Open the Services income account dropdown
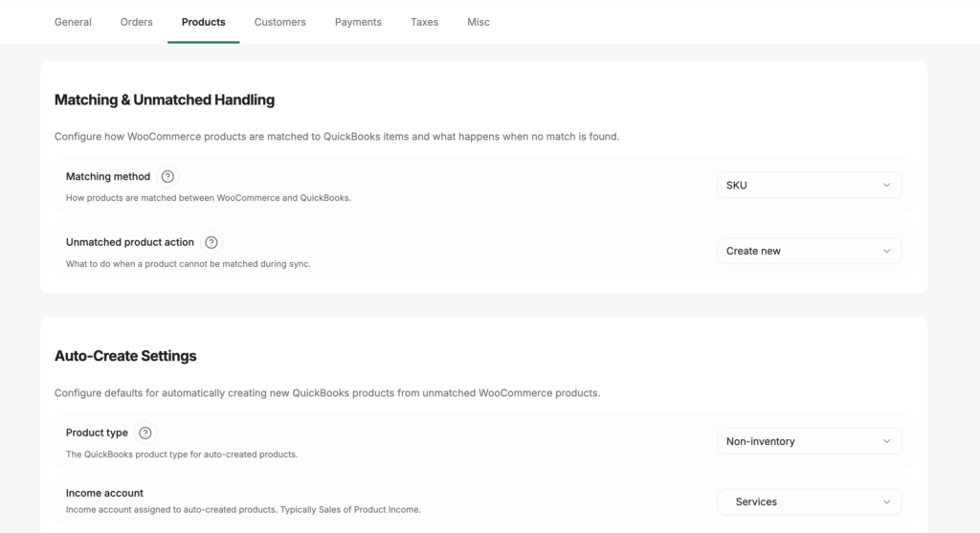Screen dimensions: 980x533 (x=809, y=501)
